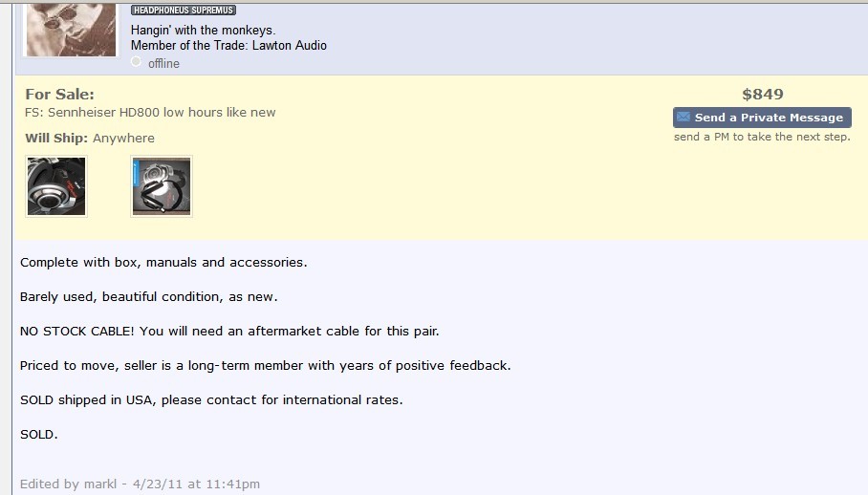Open the second thumbnail showing headphones with cable
The height and width of the screenshot is (495, 868).
point(162,186)
